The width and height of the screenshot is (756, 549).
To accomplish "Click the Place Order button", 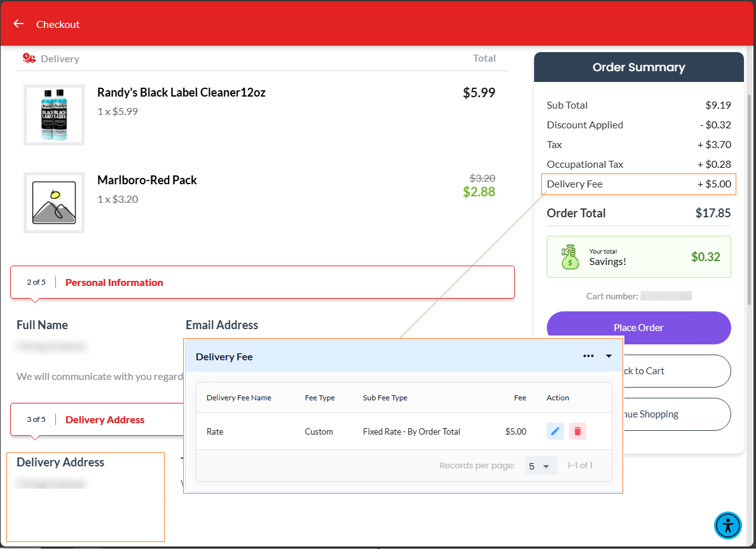I will click(638, 328).
